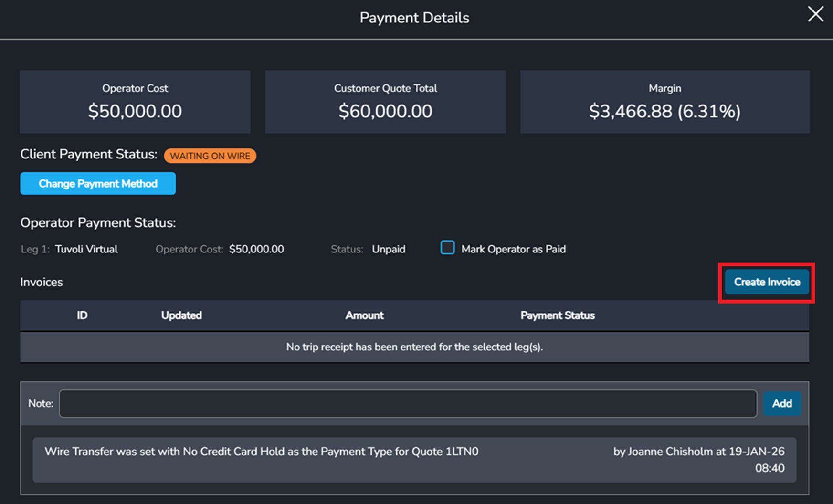Screen dimensions: 833x504
Task: Click the WAITING ON WIRE status badge
Action: click(x=210, y=156)
